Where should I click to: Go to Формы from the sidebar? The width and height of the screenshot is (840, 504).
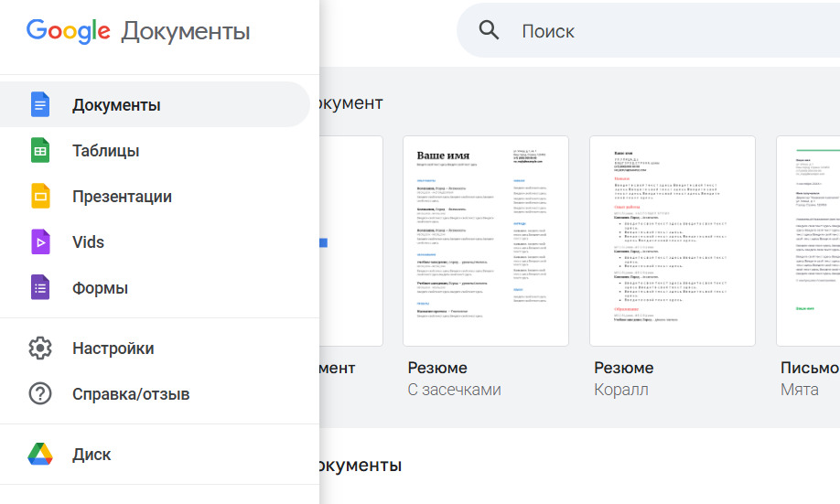(x=100, y=288)
